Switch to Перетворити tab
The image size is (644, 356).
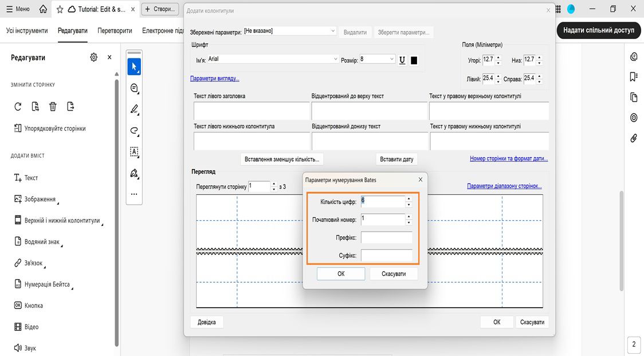[x=115, y=30]
